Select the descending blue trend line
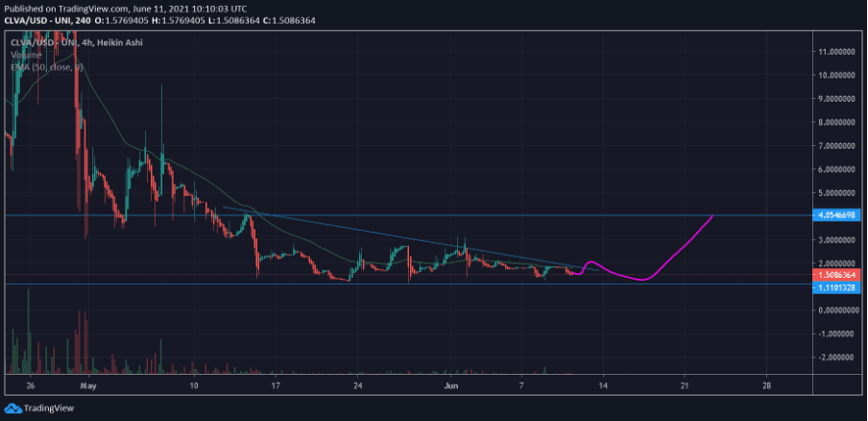 point(403,236)
